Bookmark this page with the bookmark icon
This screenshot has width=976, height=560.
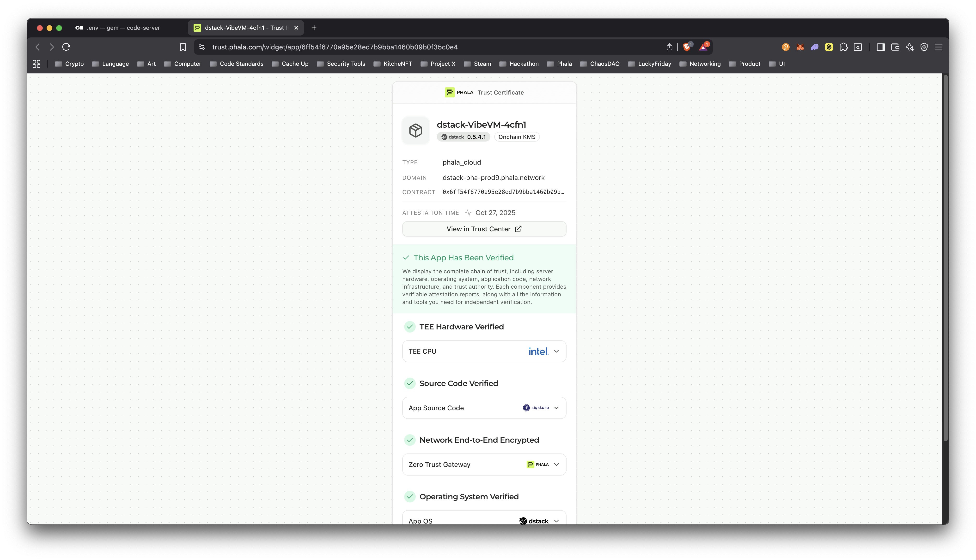tap(183, 47)
